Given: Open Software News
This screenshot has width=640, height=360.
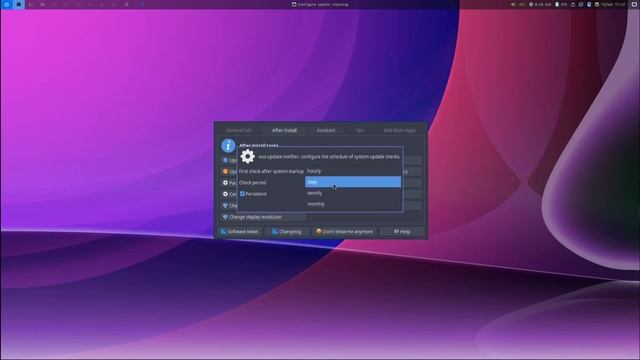Looking at the screenshot, I should coord(240,232).
